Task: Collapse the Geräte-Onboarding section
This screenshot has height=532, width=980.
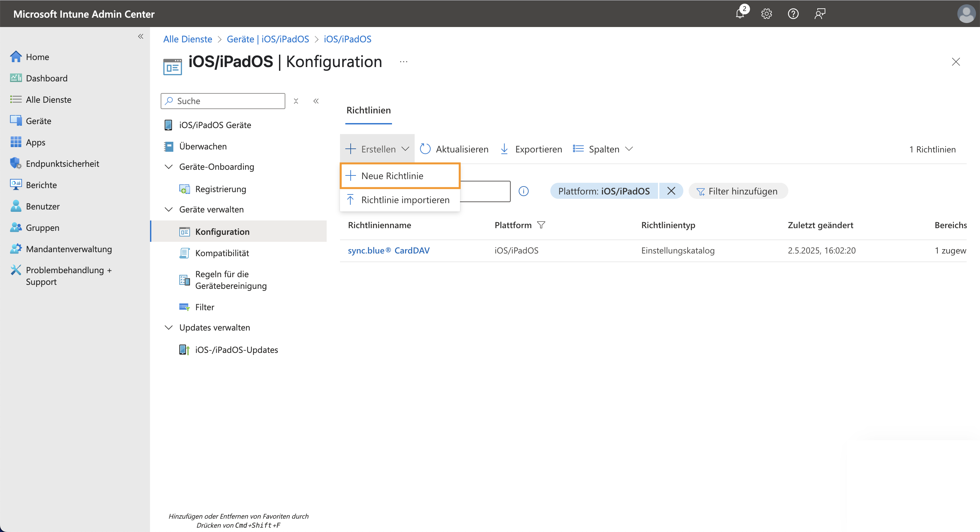Action: (x=169, y=167)
